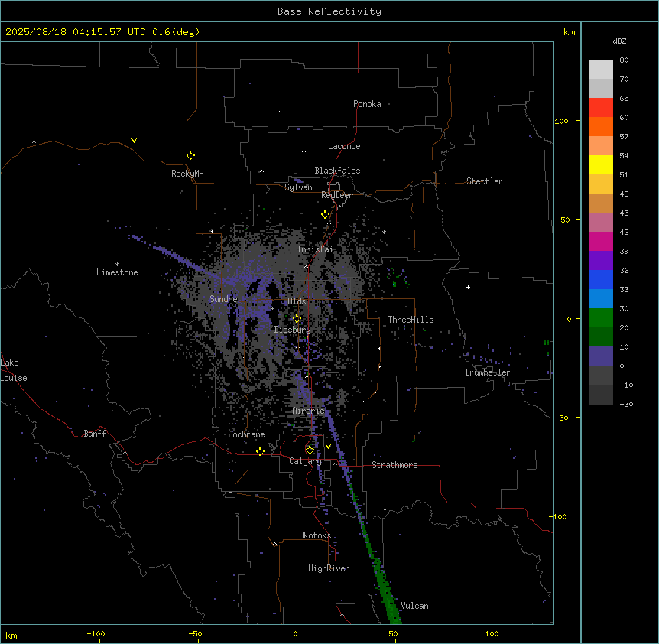Click the Sylvan label

[298, 187]
